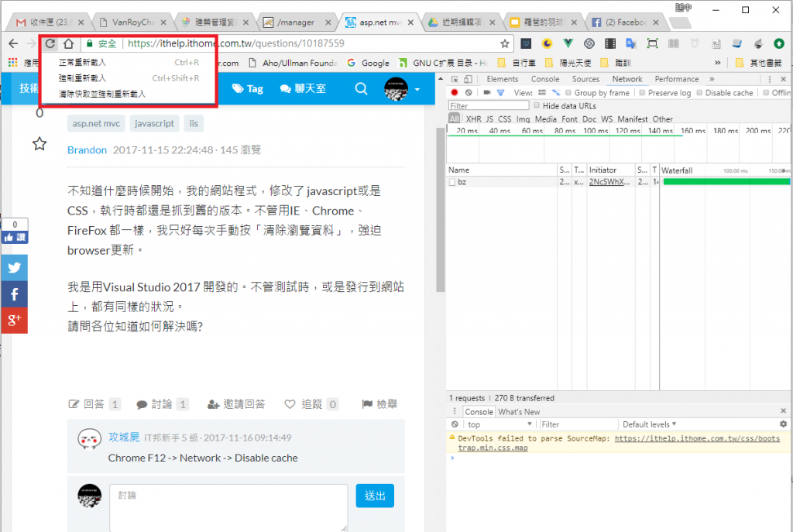793x532 pixels.
Task: Toggle the network overview icon
Action: [556, 93]
